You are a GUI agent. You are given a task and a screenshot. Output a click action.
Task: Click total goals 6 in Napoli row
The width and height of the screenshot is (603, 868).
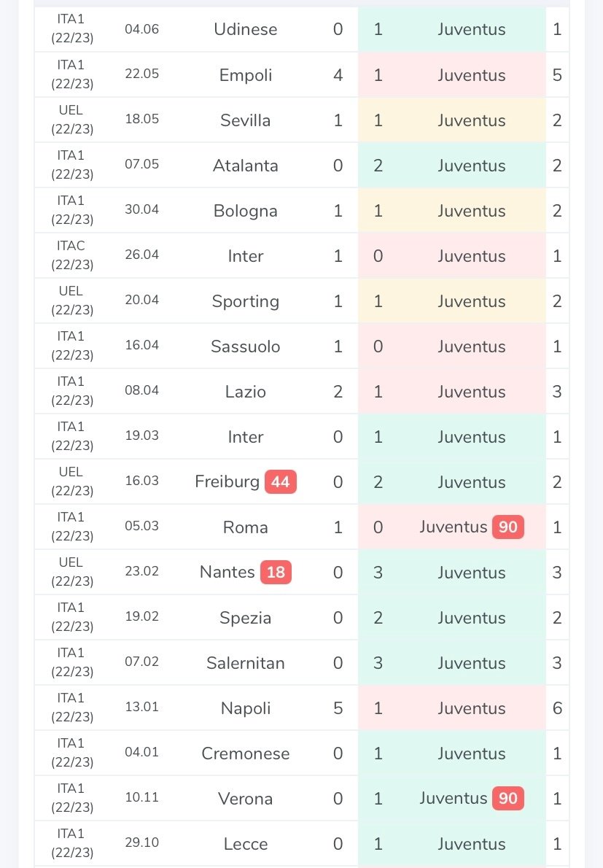point(557,708)
